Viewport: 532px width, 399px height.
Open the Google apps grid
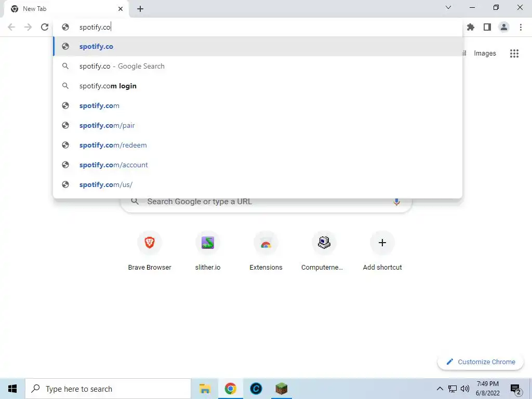[514, 54]
